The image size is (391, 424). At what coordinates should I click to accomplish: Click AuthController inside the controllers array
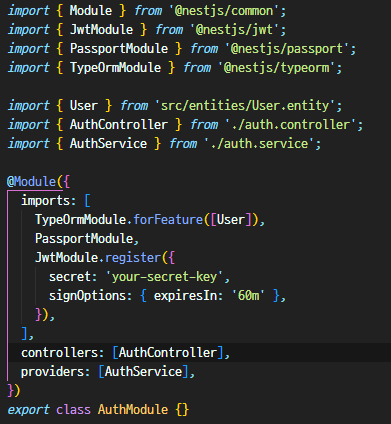click(168, 353)
